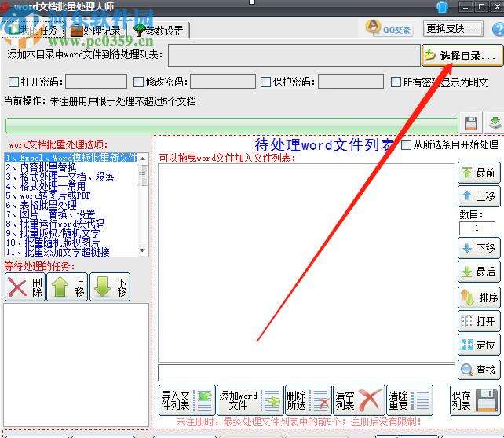The width and height of the screenshot is (504, 438).
Task: Click the 定位 locate button
Action: 479,345
